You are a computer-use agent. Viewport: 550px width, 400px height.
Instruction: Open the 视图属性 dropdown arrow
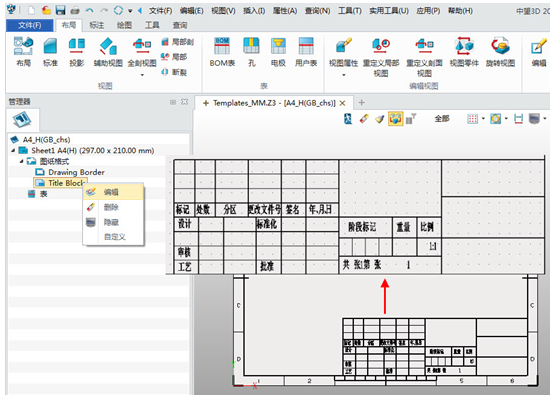pyautogui.click(x=343, y=75)
